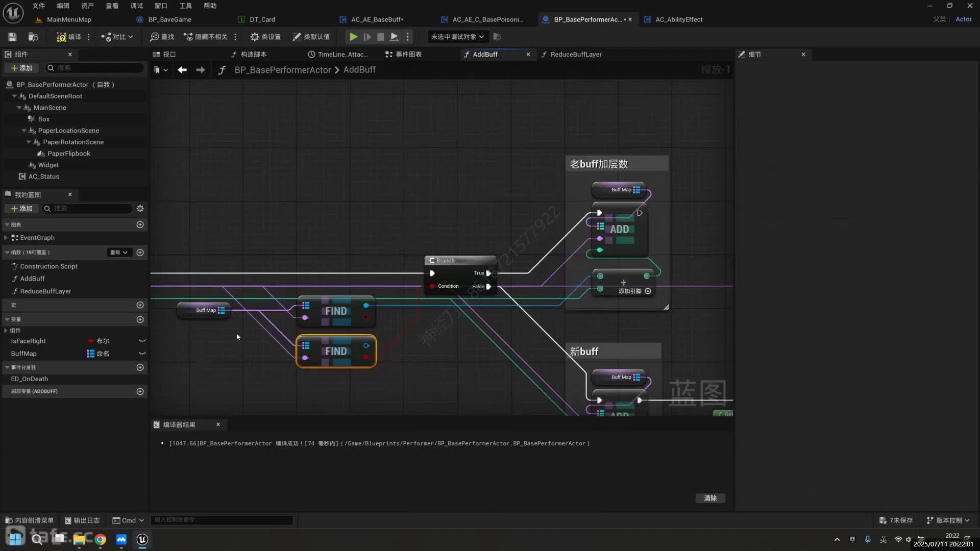Click the Browse to asset icon

(x=33, y=37)
